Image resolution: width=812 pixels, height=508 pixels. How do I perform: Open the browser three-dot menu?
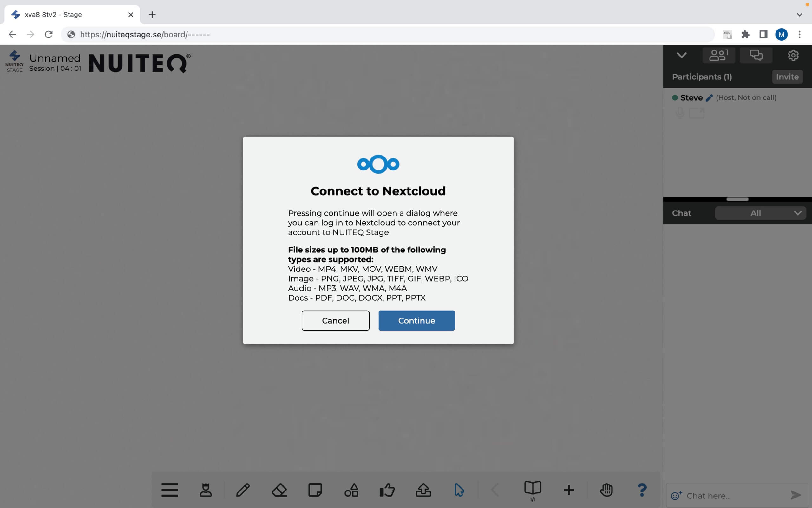800,34
